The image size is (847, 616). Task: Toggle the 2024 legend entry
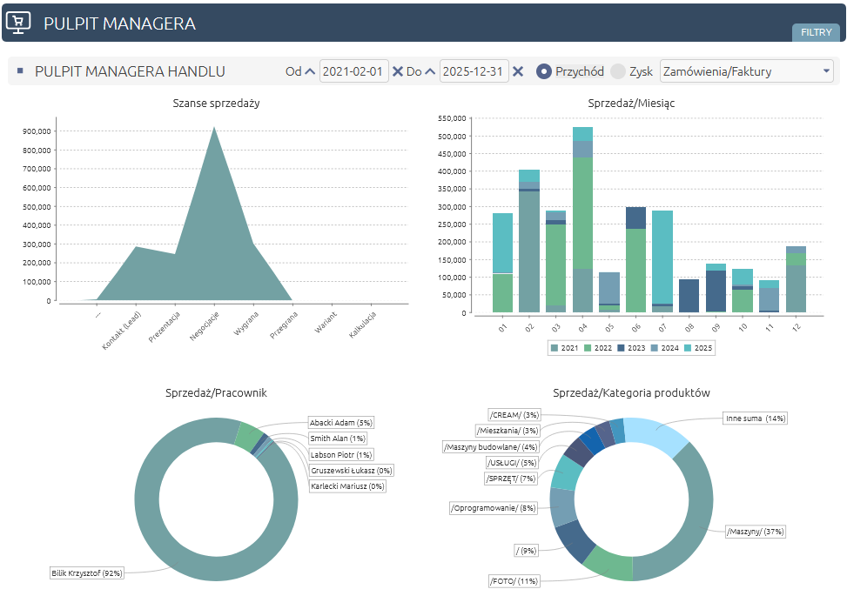click(x=665, y=348)
